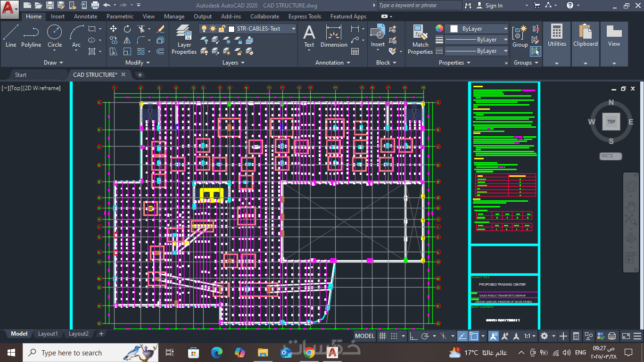Open Layer Properties manager
The width and height of the screenshot is (644, 362).
(184, 40)
